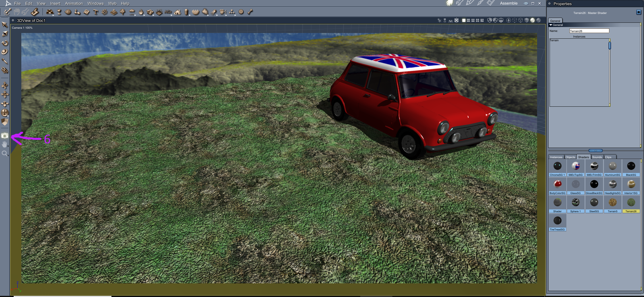
Task: Switch to the Model room wrench icon
Action: (459, 3)
